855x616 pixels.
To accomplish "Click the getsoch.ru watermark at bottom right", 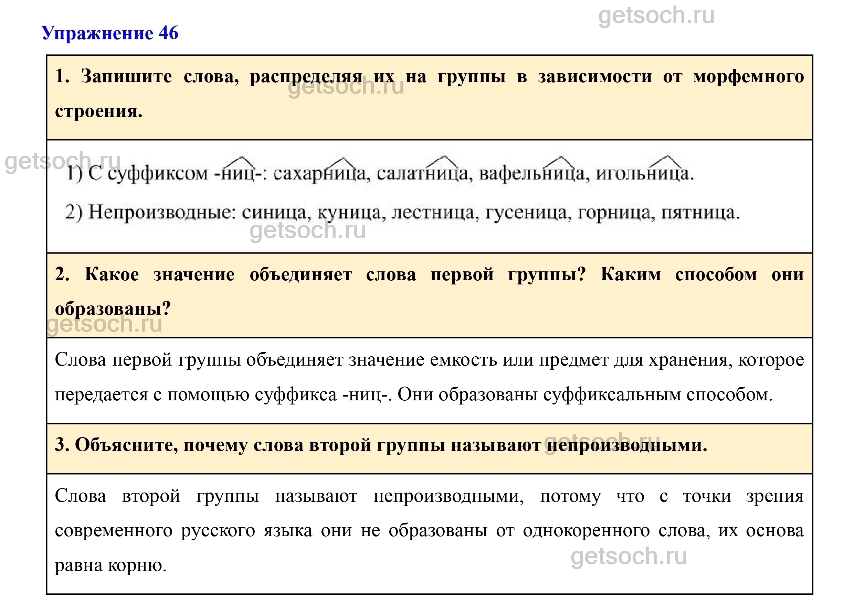I will point(629,556).
